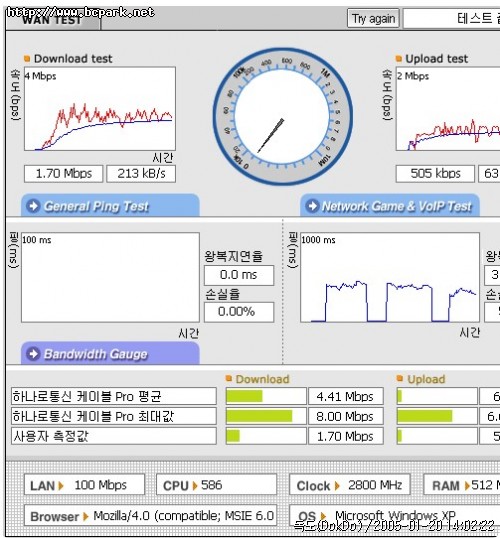Click the 213 kB/s result field
This screenshot has width=500, height=538.
[141, 174]
